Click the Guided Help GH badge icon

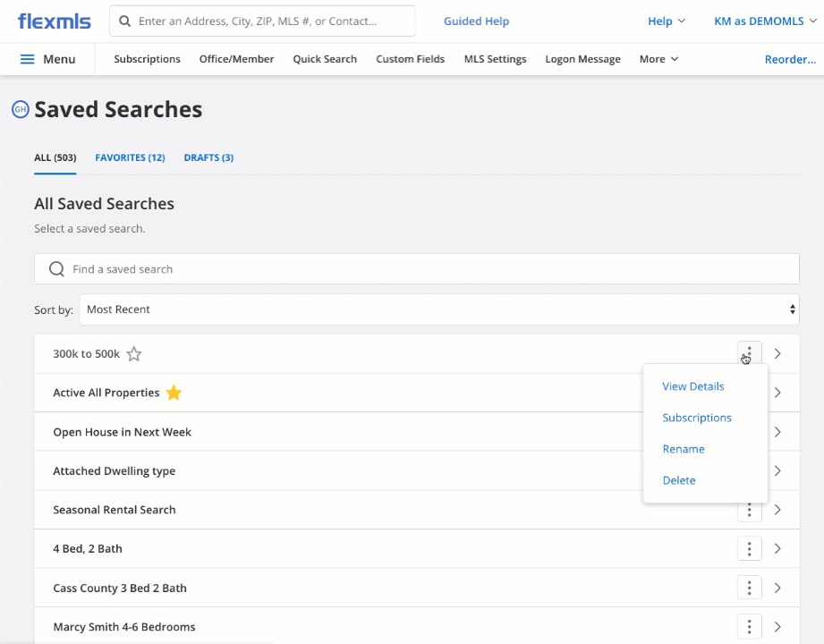pos(20,110)
